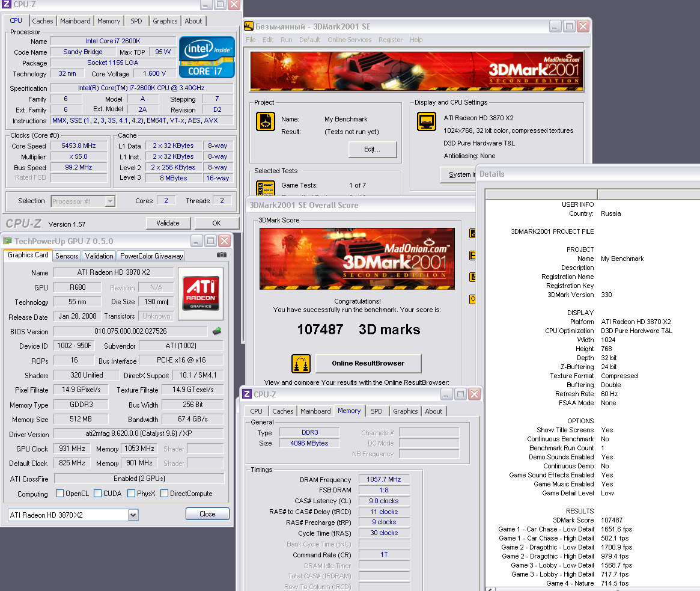Click the System Info button
Viewport: 700px width, 591px height.
click(x=458, y=174)
